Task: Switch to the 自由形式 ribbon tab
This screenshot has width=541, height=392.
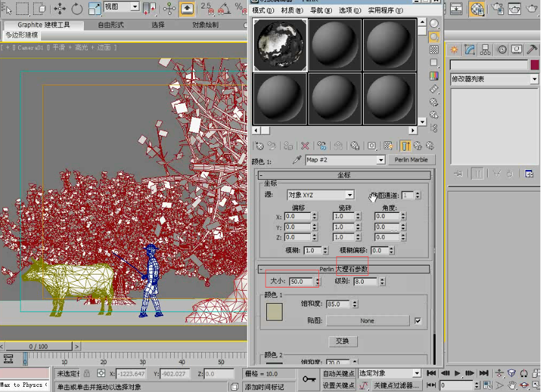Action: (110, 25)
